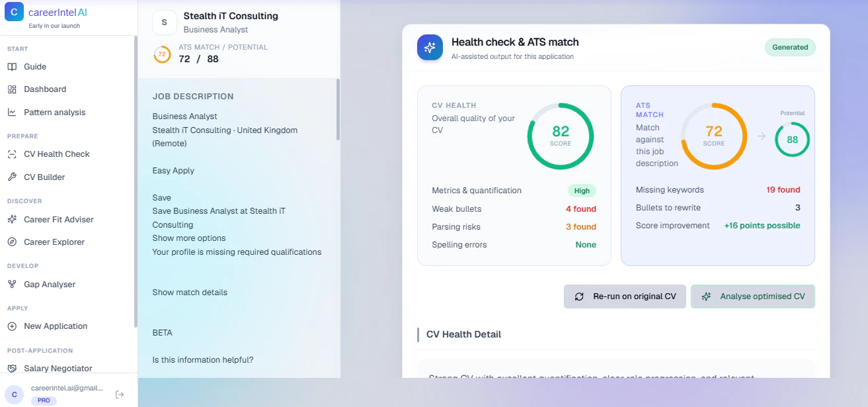
Task: Expand the CV Health Detail section
Action: click(x=465, y=334)
